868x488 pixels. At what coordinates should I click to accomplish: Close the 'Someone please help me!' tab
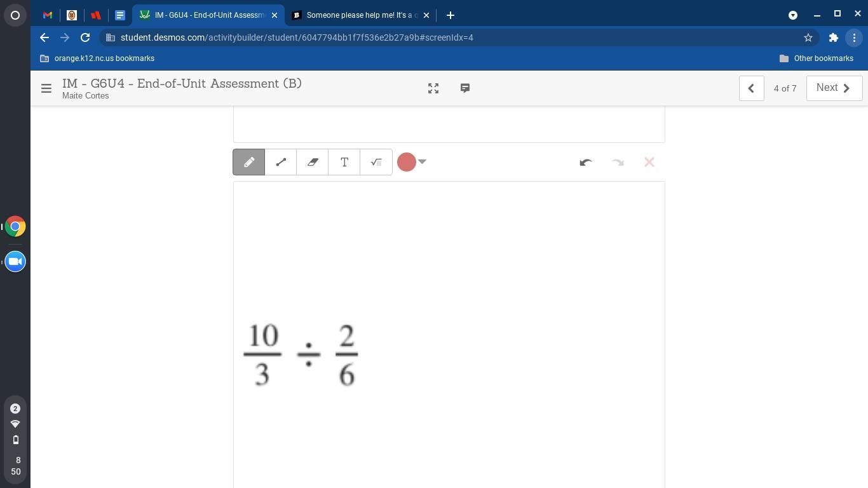coord(426,15)
